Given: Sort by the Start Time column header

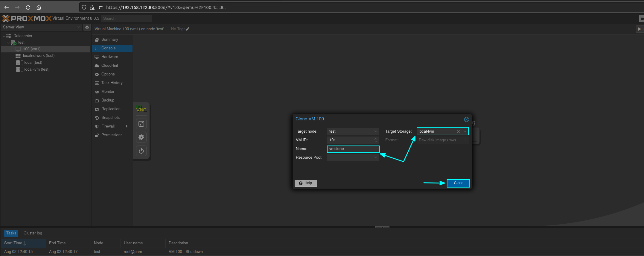Looking at the screenshot, I should click(x=23, y=243).
